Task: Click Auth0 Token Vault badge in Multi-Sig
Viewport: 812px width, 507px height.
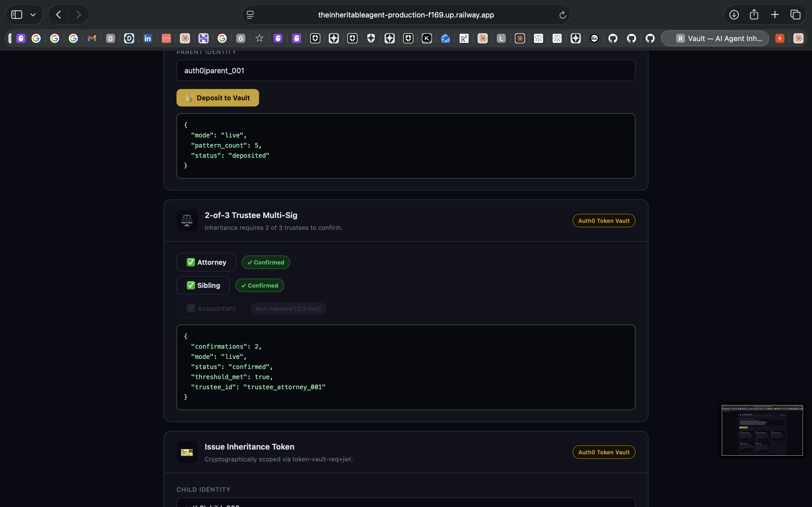Action: coord(603,221)
